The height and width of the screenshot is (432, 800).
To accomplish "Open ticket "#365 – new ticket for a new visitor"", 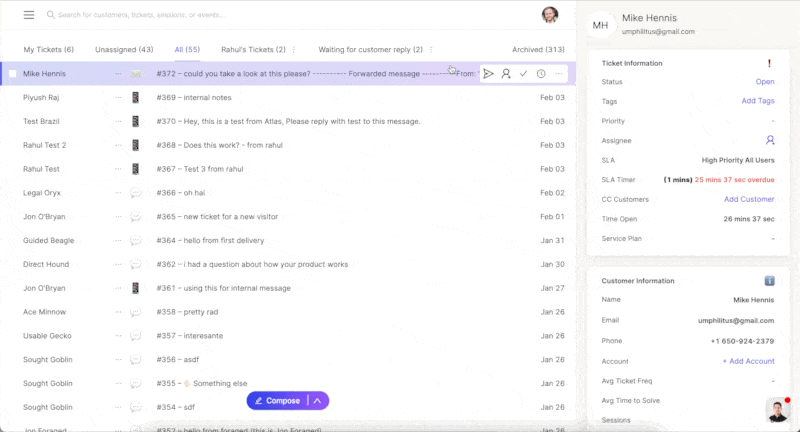I will point(217,217).
